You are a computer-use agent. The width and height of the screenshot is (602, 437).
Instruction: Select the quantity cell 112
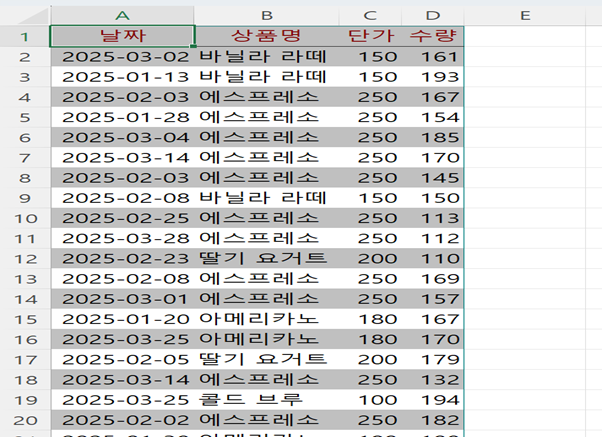click(433, 238)
